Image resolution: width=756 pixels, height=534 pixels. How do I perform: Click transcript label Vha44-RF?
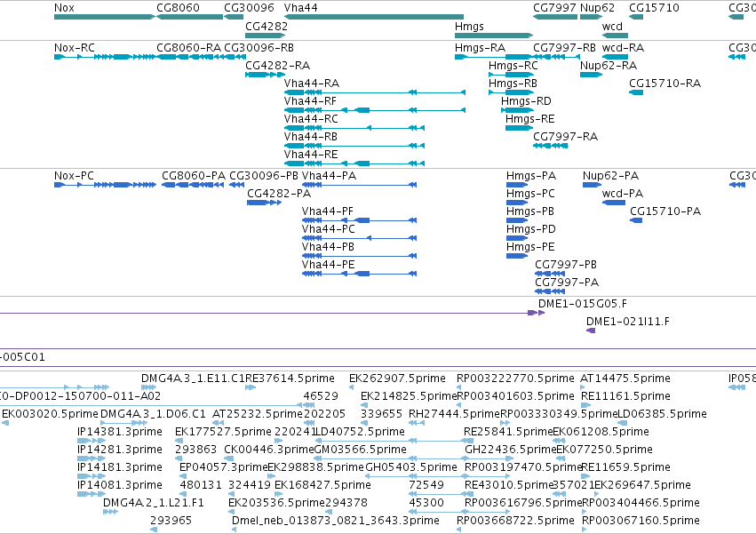tap(310, 101)
